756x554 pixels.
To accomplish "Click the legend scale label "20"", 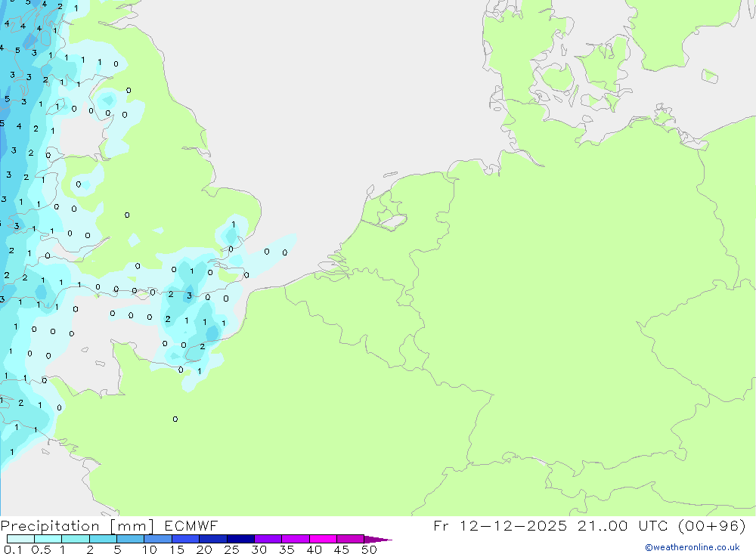I will pos(204,549).
